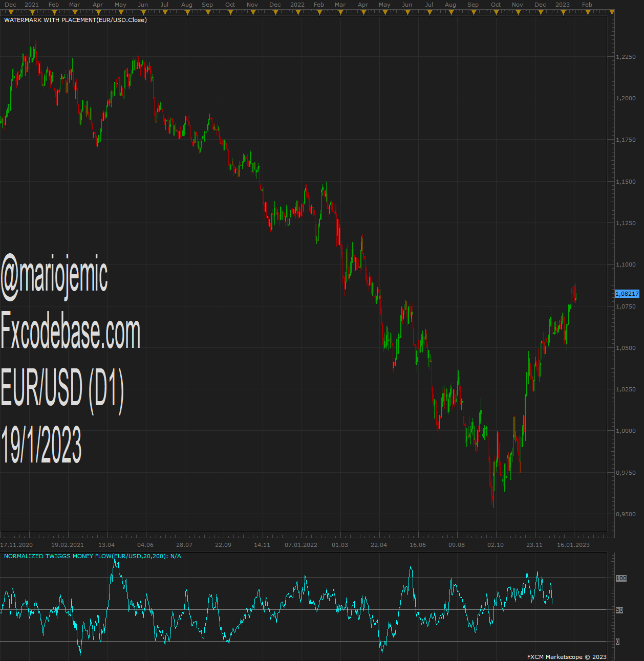Click the 09.08 date axis label
The image size is (644, 661).
point(457,545)
